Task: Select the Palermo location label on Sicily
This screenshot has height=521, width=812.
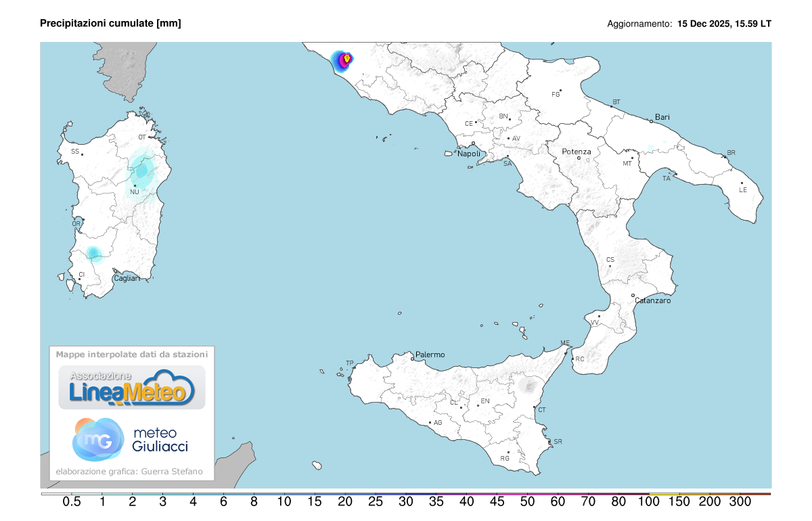Action: [430, 354]
